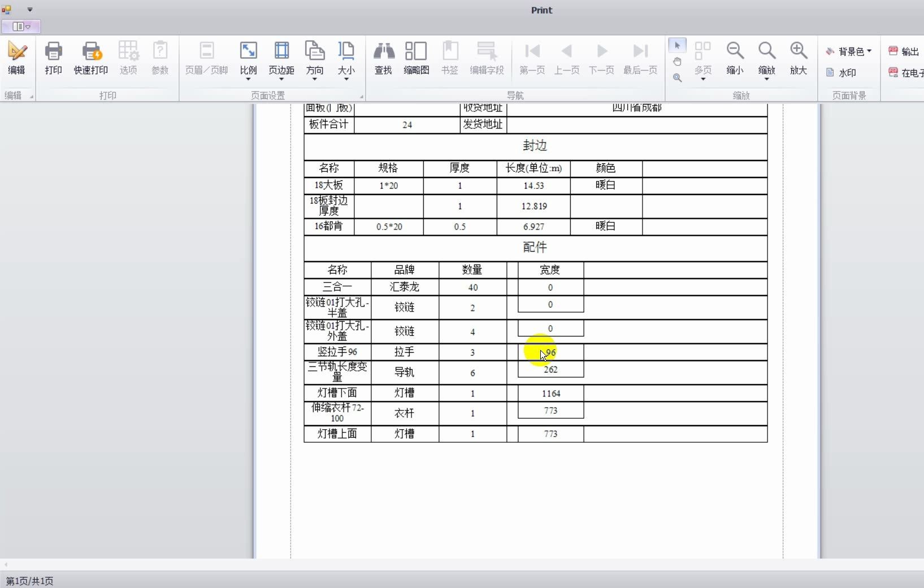Click the 三合一 name cell

[x=337, y=287]
